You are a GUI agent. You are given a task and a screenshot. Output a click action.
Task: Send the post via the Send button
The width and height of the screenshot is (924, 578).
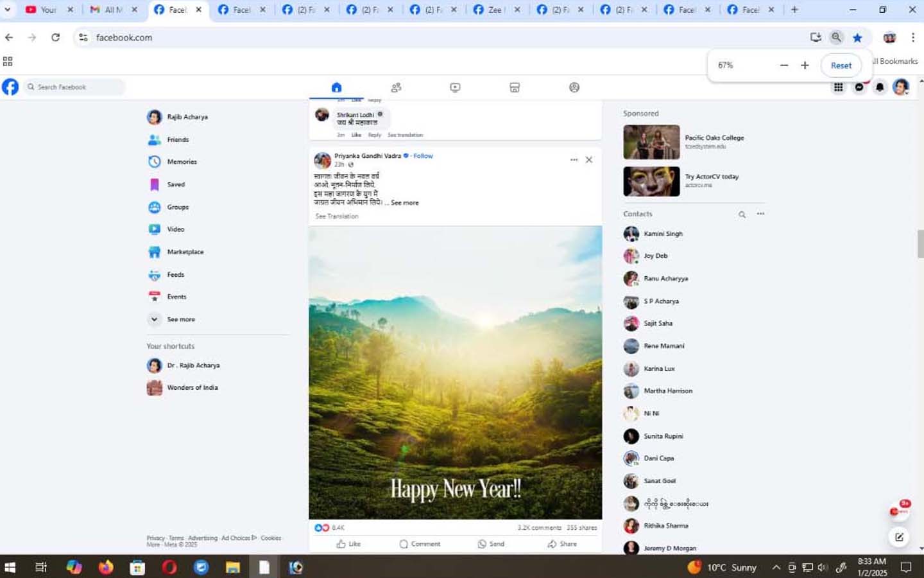coord(491,544)
